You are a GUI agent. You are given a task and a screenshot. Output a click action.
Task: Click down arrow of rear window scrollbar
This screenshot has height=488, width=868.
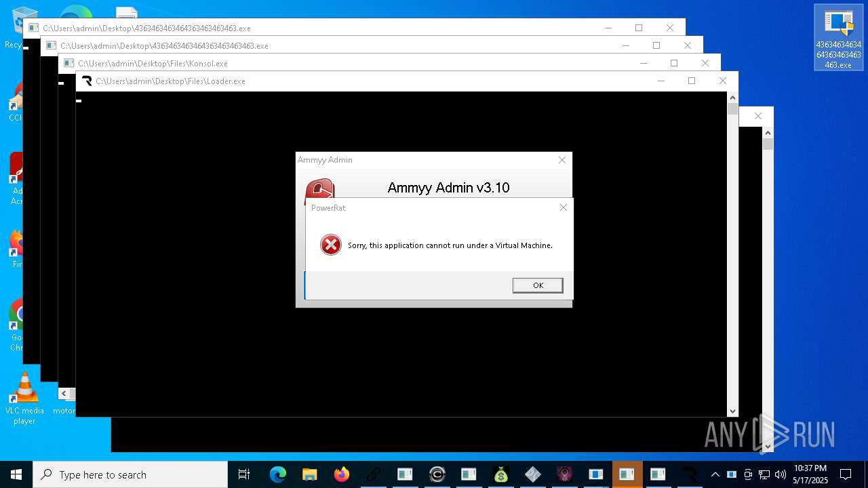pyautogui.click(x=768, y=446)
